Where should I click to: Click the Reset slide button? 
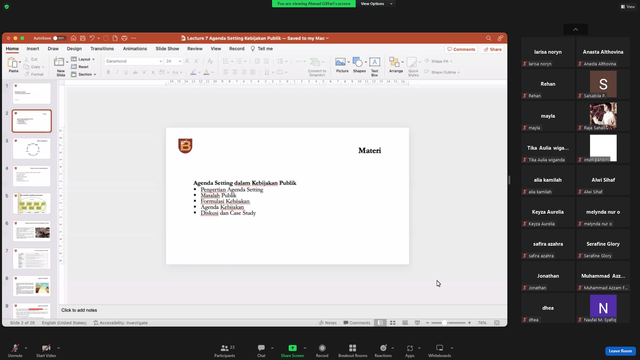pos(80,67)
